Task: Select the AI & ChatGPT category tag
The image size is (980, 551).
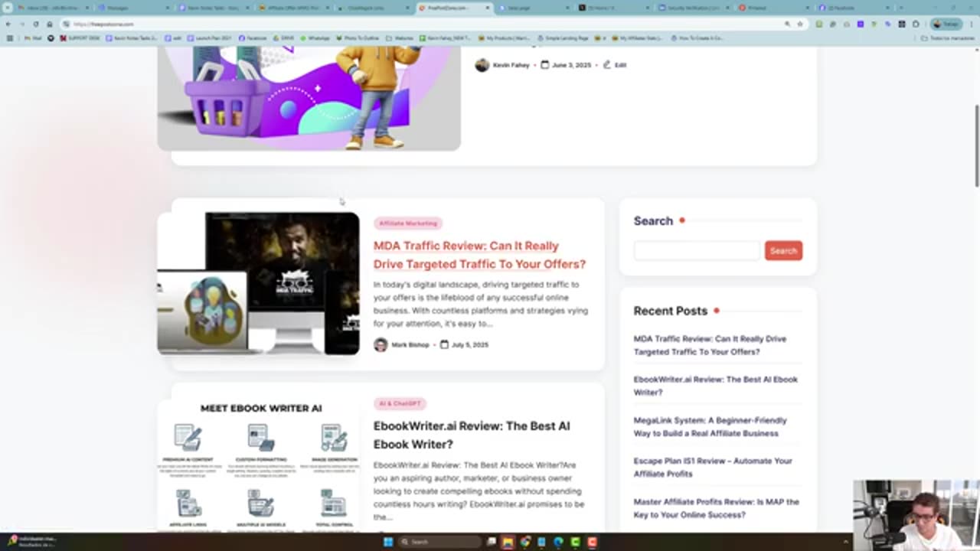Action: click(x=400, y=403)
